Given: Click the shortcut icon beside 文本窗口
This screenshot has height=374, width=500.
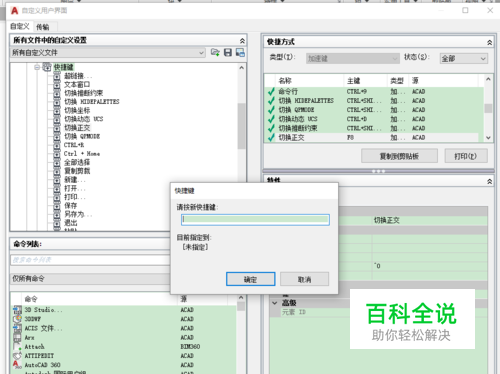Looking at the screenshot, I should click(x=57, y=85).
